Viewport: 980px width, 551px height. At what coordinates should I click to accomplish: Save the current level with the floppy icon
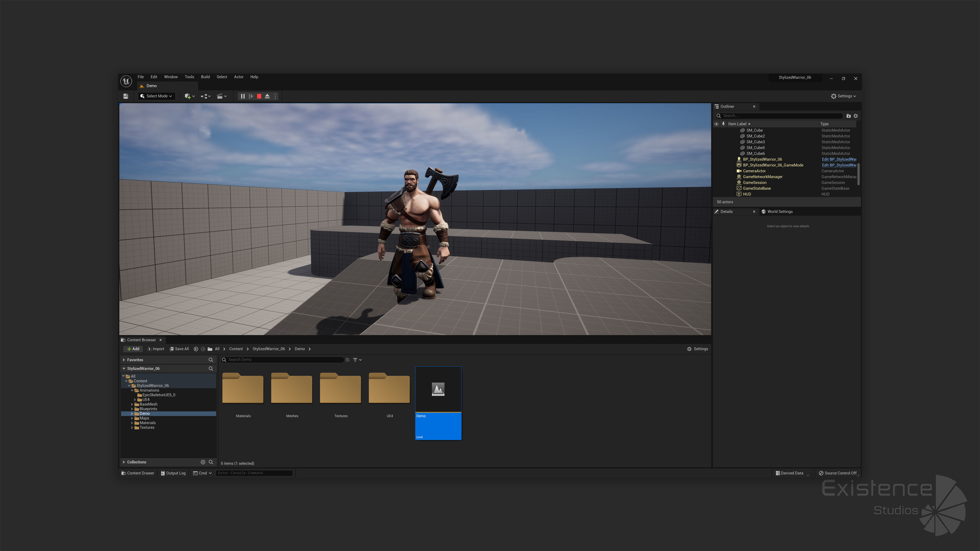point(126,96)
